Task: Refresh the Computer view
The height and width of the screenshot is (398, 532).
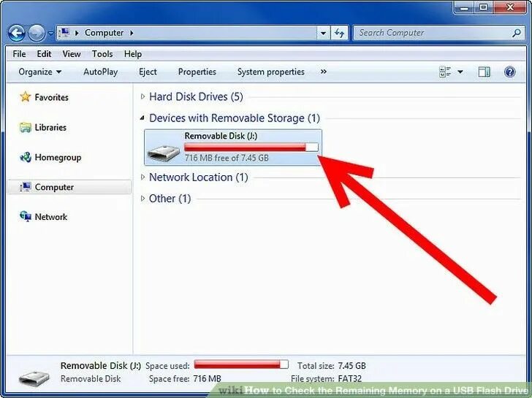Action: (339, 33)
